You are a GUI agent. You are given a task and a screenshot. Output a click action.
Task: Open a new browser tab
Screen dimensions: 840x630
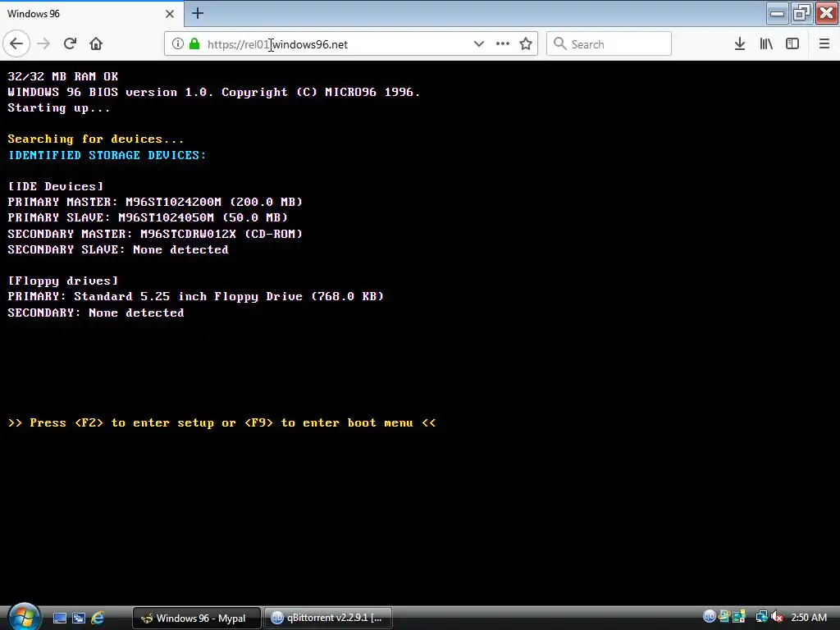coord(198,13)
